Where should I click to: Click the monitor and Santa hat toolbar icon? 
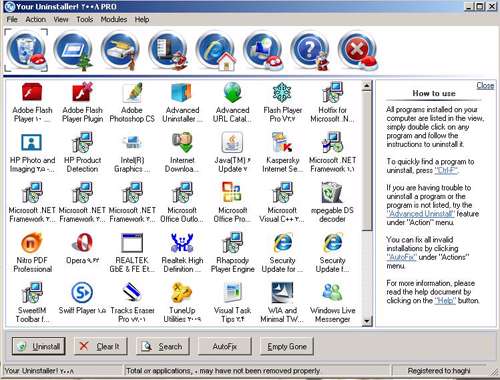click(x=263, y=50)
